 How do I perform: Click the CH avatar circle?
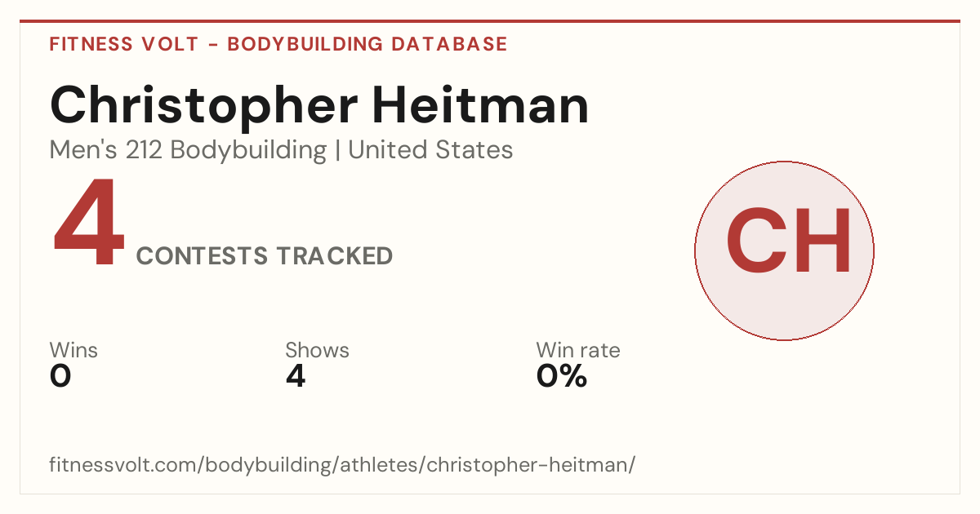[784, 250]
